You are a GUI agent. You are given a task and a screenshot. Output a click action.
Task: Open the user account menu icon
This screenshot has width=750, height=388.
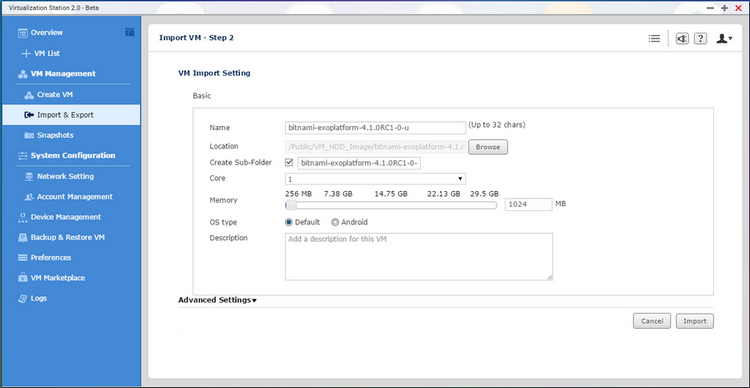click(x=724, y=39)
